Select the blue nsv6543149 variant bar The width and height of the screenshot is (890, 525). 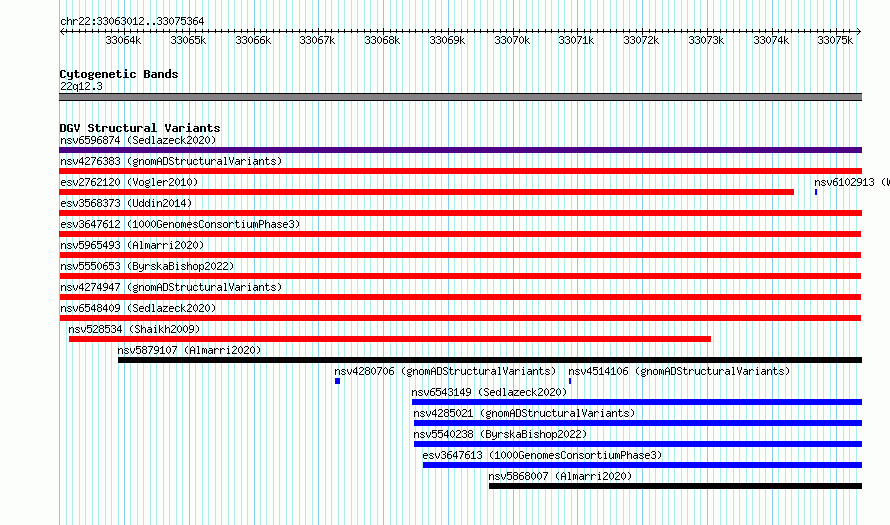coord(637,402)
